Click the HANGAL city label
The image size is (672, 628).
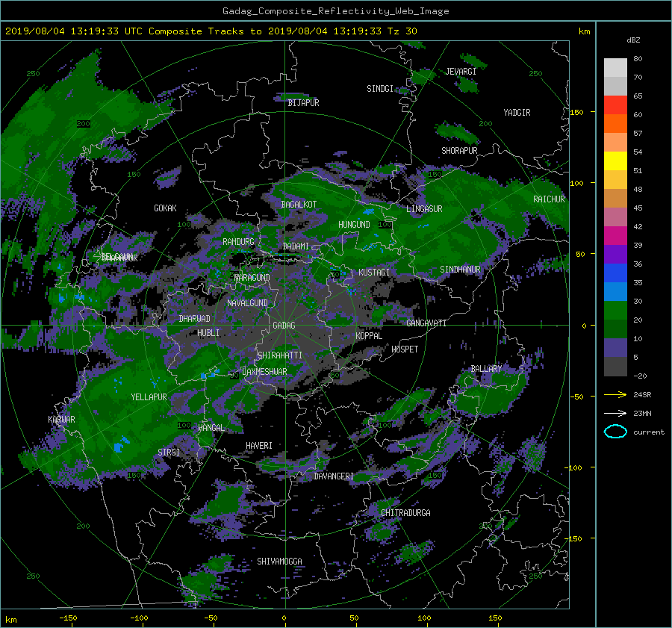[x=211, y=428]
